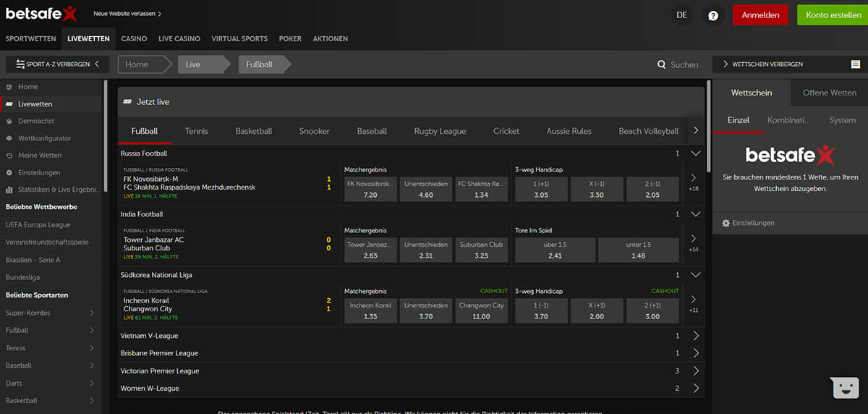Viewport: 868px width, 414px height.
Task: Expand the Women W-League row
Action: click(696, 388)
